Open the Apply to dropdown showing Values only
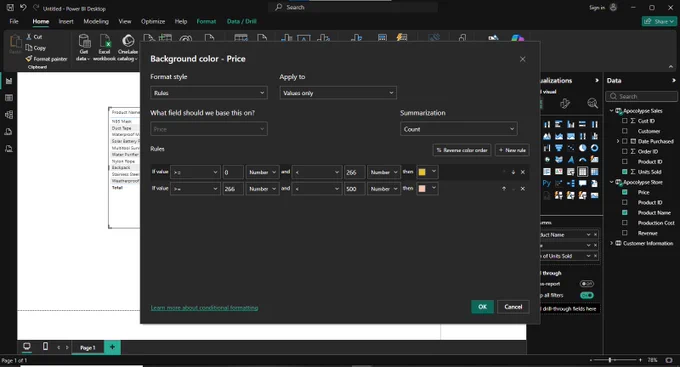Screen dimensions: 680x367 point(338,93)
